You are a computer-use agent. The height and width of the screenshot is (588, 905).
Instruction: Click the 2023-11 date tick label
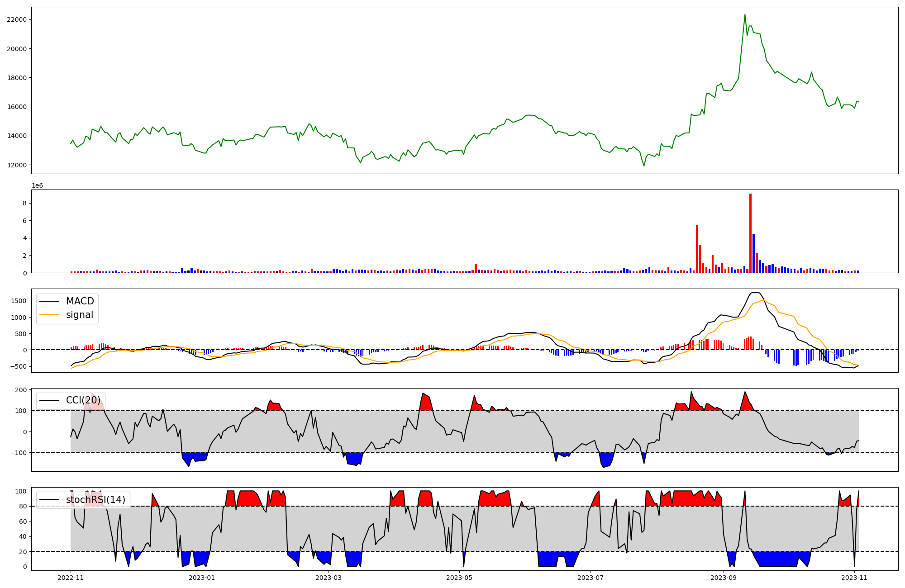point(854,578)
